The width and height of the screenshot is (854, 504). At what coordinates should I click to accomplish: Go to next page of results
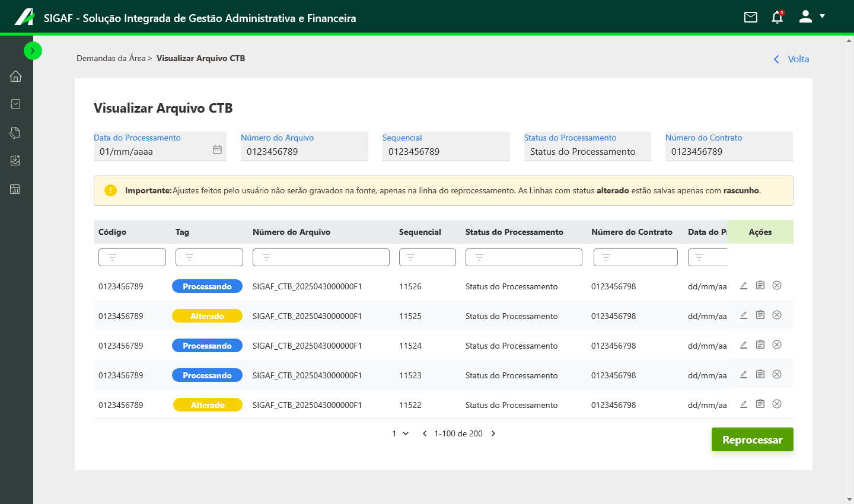(493, 433)
